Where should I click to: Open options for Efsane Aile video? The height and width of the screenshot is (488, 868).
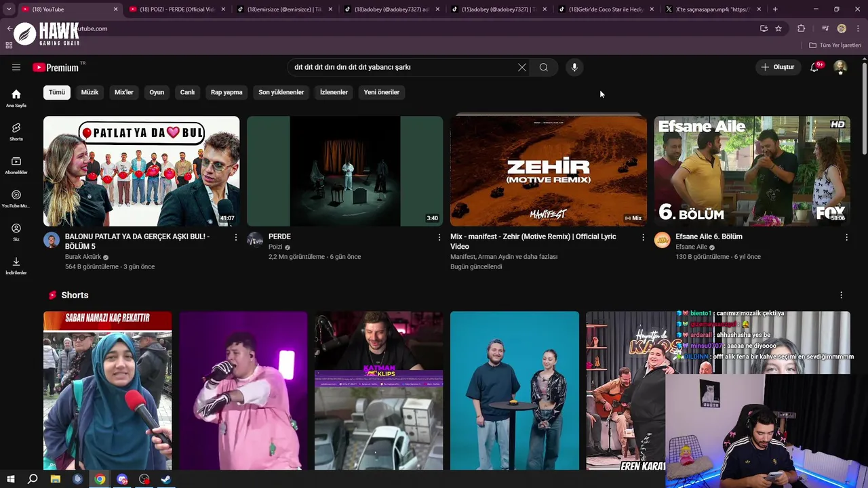click(x=846, y=237)
